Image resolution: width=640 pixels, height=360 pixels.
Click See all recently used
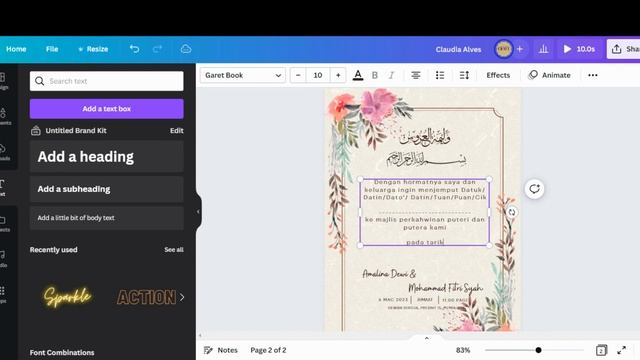coord(174,249)
